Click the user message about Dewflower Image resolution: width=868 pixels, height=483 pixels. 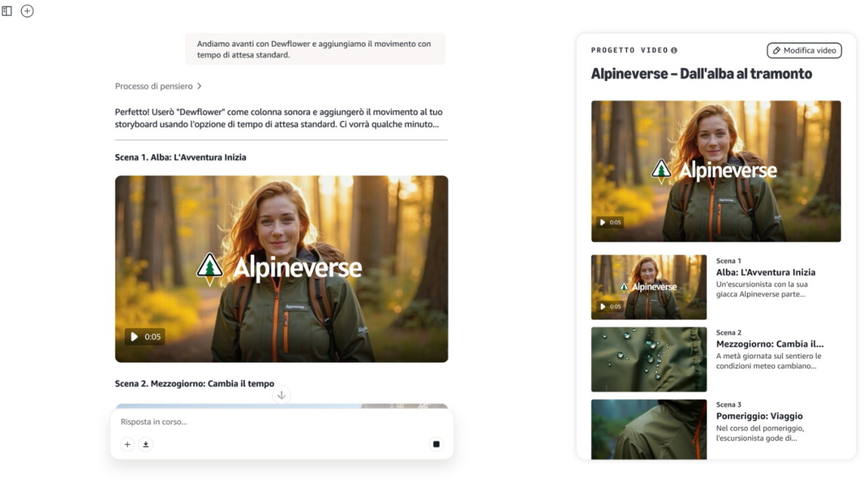pos(315,49)
